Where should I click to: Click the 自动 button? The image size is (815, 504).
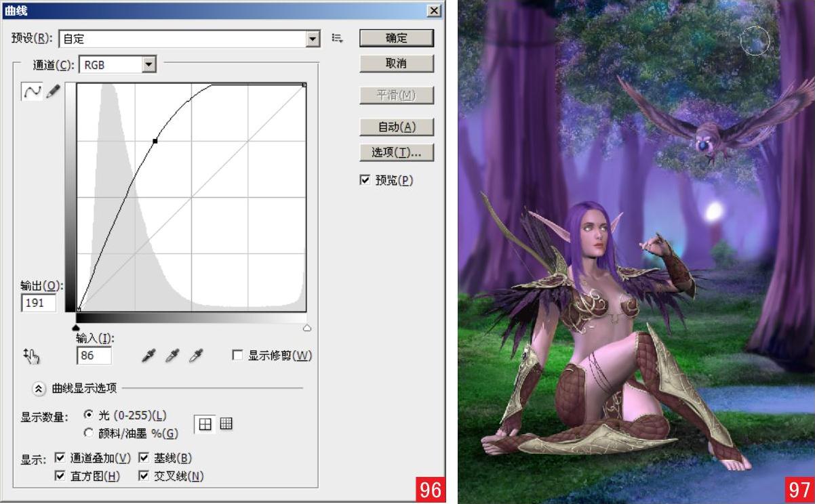pyautogui.click(x=396, y=127)
